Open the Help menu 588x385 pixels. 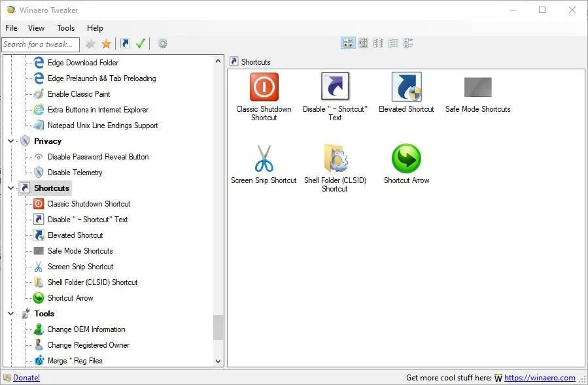point(95,28)
